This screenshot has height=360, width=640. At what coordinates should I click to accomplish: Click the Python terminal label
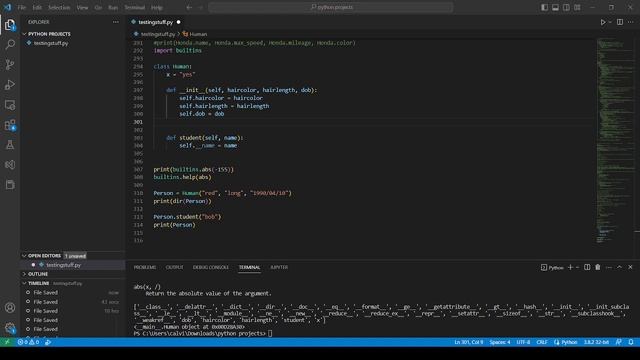[552, 268]
